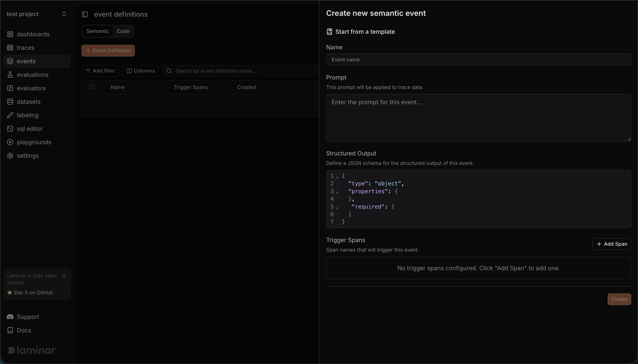Open the labeling section

(x=27, y=115)
